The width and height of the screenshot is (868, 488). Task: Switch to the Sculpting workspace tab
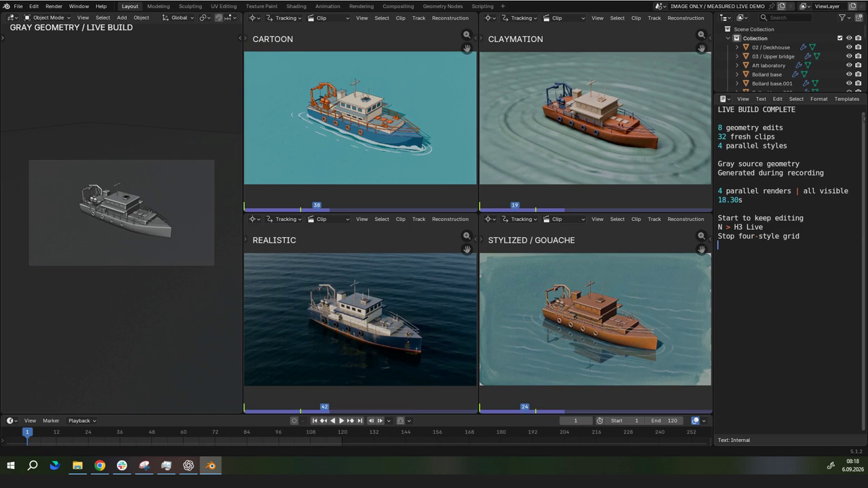(x=190, y=6)
